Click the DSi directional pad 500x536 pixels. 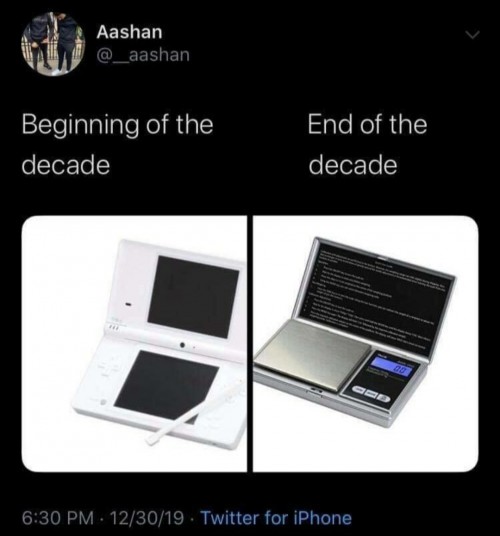[105, 369]
